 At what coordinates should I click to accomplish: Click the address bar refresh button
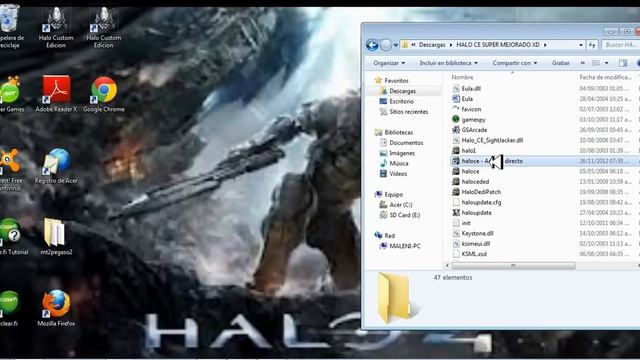click(592, 45)
